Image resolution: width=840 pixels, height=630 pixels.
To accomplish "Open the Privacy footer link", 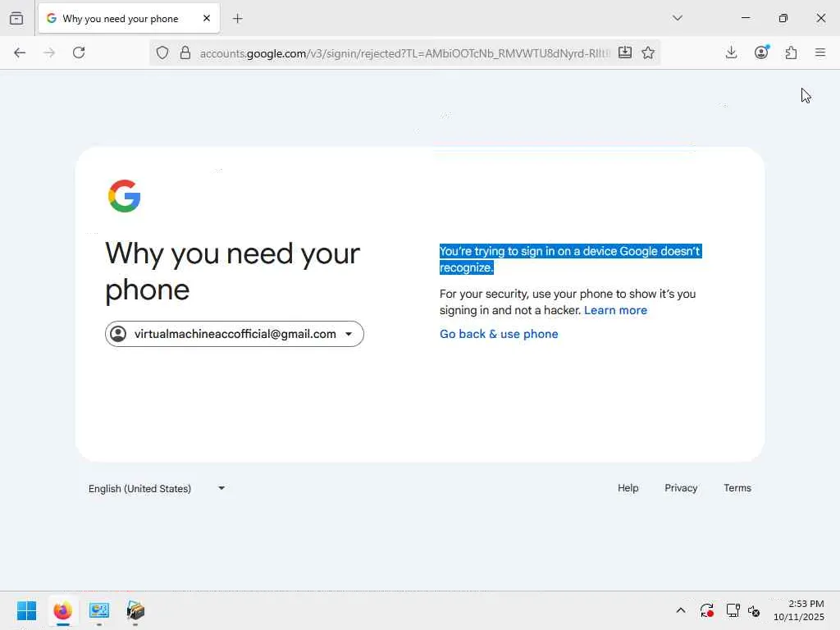I will click(x=681, y=488).
